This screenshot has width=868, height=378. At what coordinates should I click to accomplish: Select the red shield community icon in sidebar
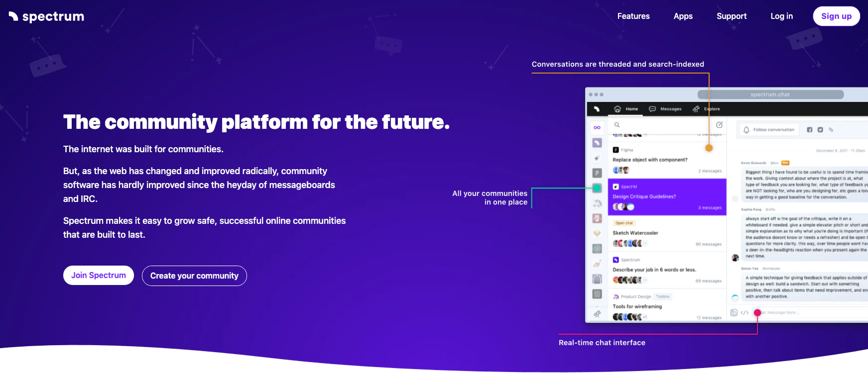point(597,218)
